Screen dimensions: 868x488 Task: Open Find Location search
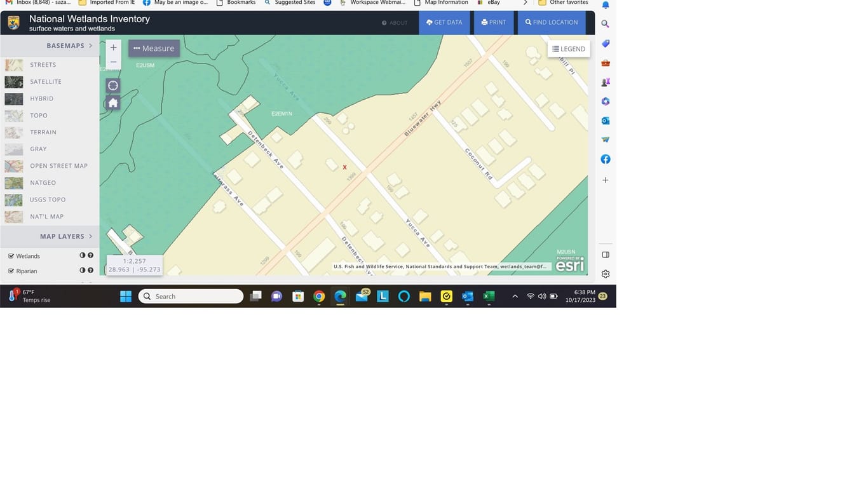click(x=552, y=22)
